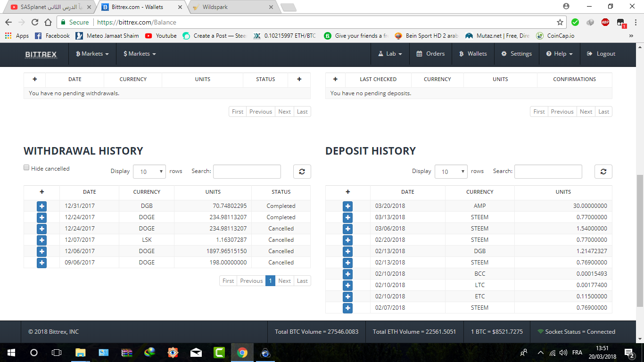Click the Bittrex logo in the navbar
The image size is (644, 362).
coord(41,54)
